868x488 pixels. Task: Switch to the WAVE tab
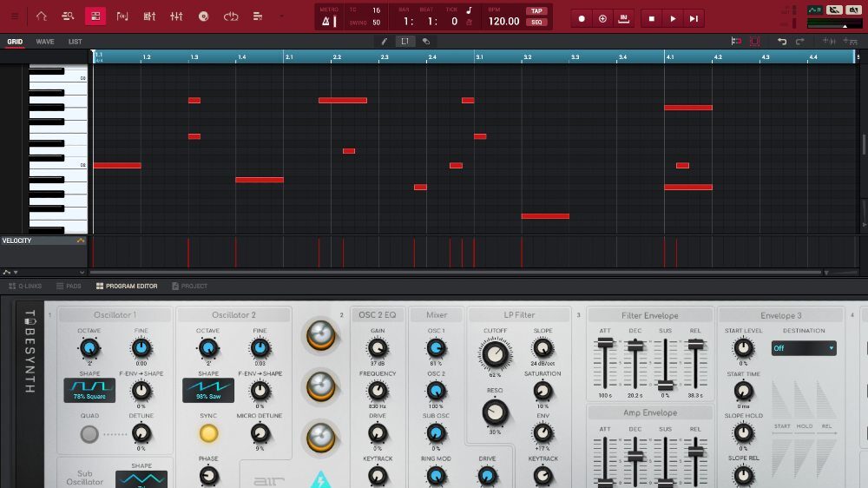45,42
